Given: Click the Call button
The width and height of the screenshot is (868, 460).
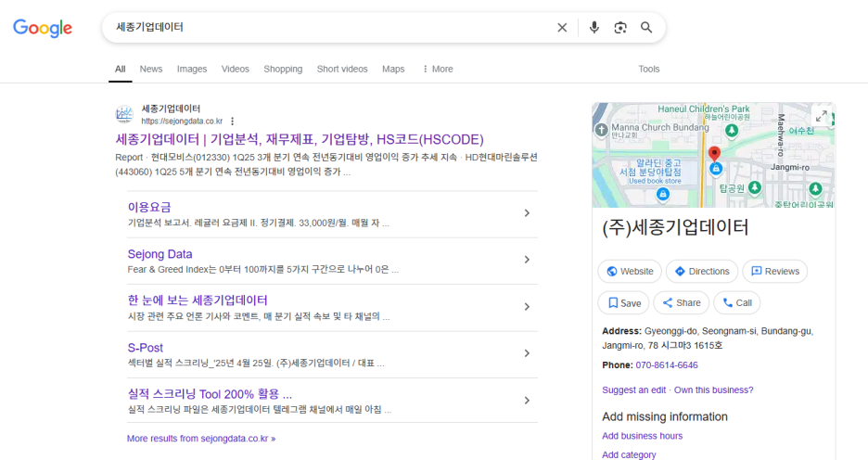Looking at the screenshot, I should (737, 302).
